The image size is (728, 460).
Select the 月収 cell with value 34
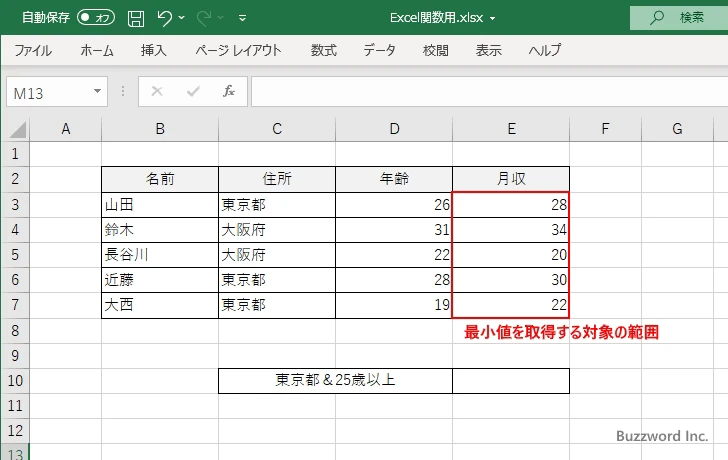(511, 230)
